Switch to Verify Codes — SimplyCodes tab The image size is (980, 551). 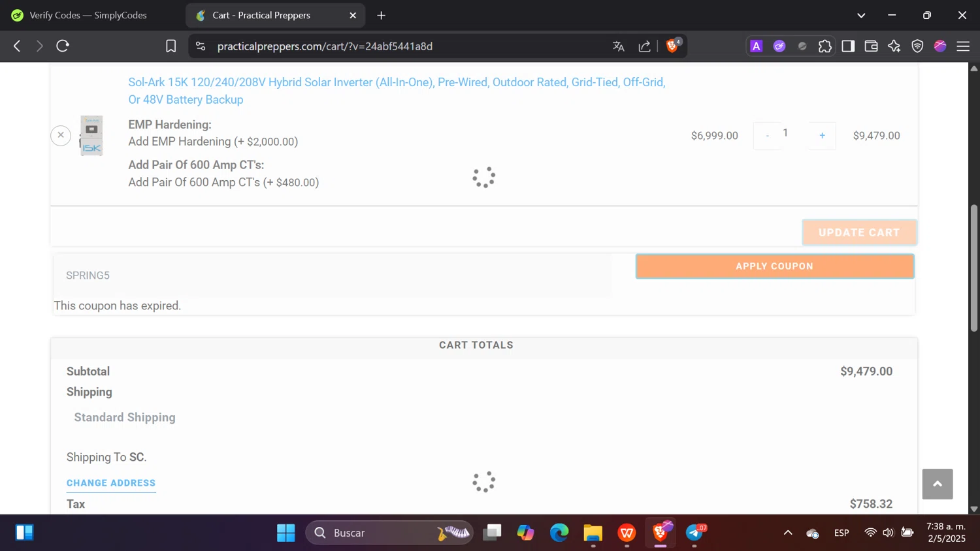90,15
